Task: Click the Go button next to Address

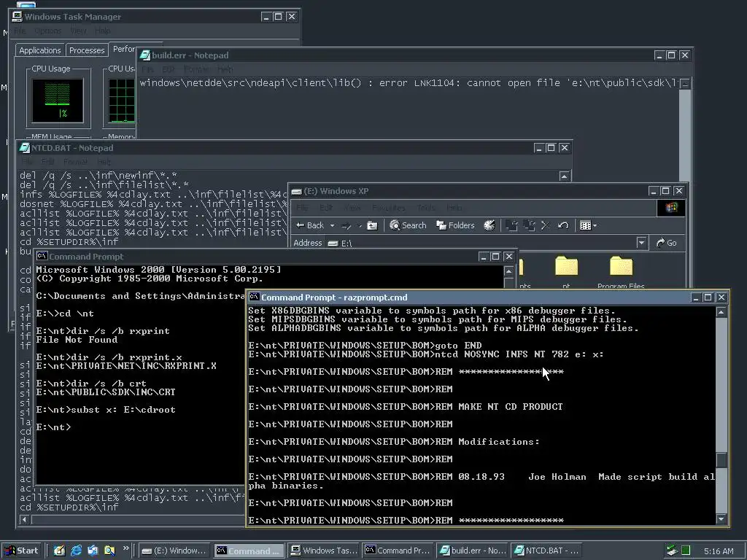Action: coord(667,243)
